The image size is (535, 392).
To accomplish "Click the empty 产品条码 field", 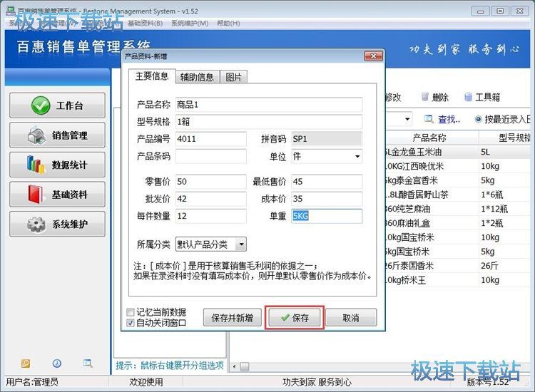I will pos(211,156).
